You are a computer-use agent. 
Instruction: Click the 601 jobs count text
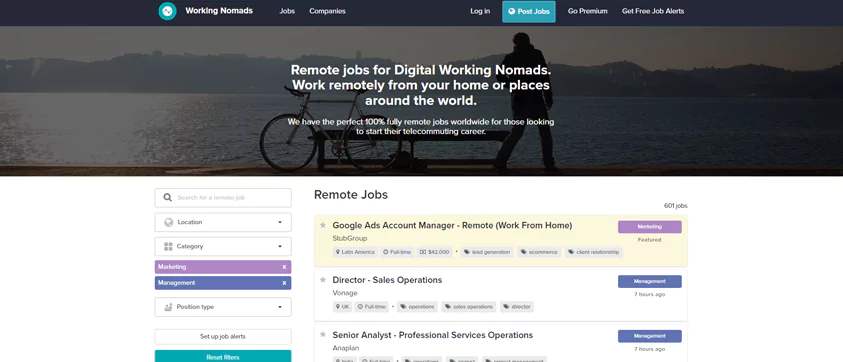point(676,206)
